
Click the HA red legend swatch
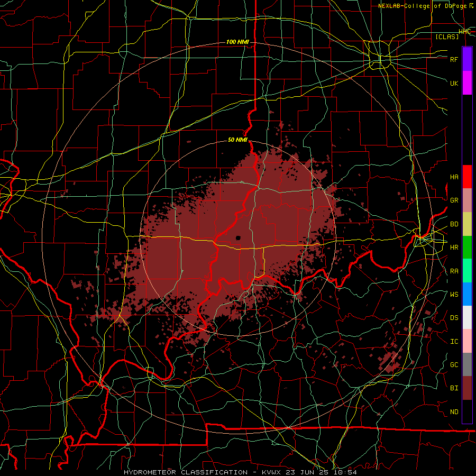click(467, 177)
